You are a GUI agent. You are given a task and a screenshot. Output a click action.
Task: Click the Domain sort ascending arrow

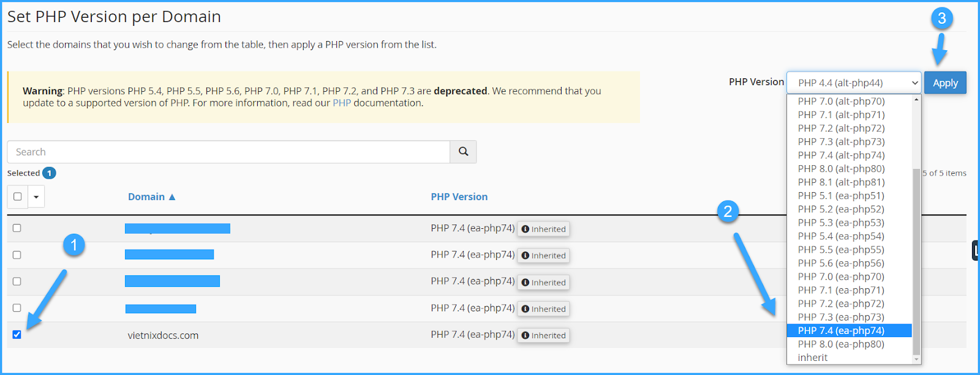pyautogui.click(x=172, y=197)
